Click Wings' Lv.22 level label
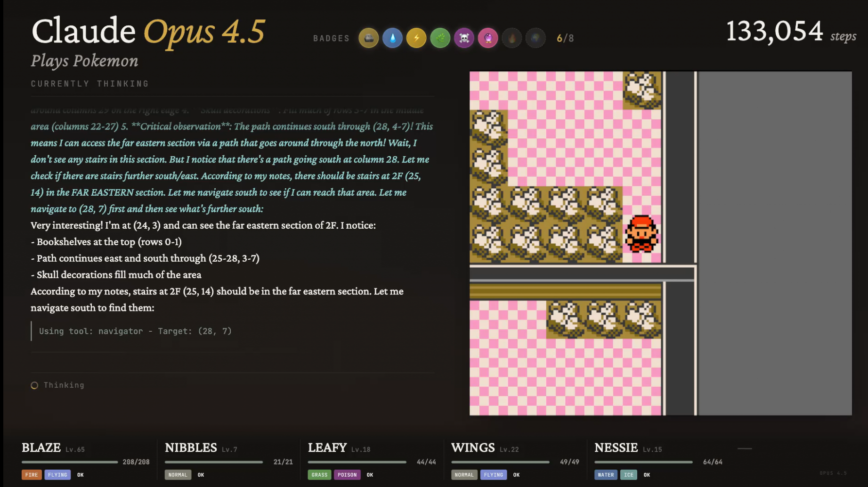This screenshot has height=487, width=868. coord(509,449)
